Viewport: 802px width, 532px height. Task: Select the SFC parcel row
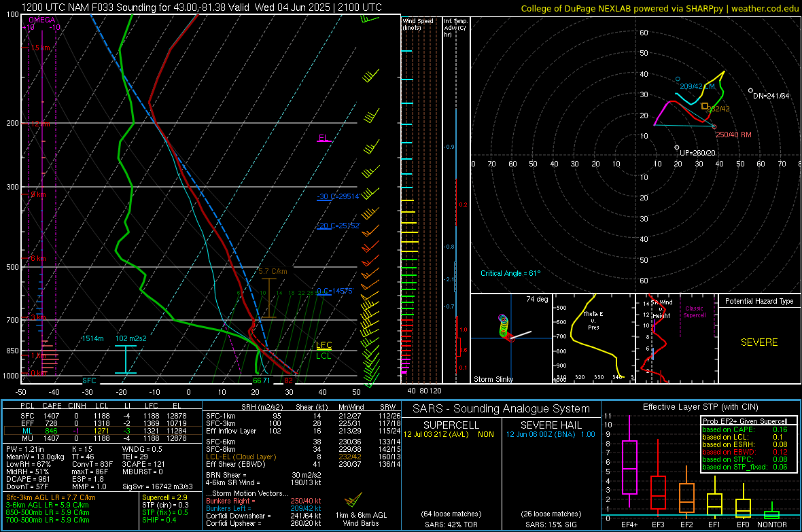pos(103,416)
